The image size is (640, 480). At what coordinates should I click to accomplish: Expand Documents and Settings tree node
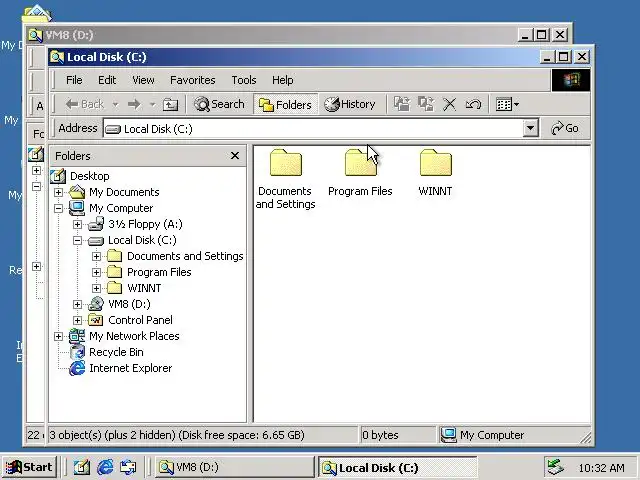(x=96, y=256)
